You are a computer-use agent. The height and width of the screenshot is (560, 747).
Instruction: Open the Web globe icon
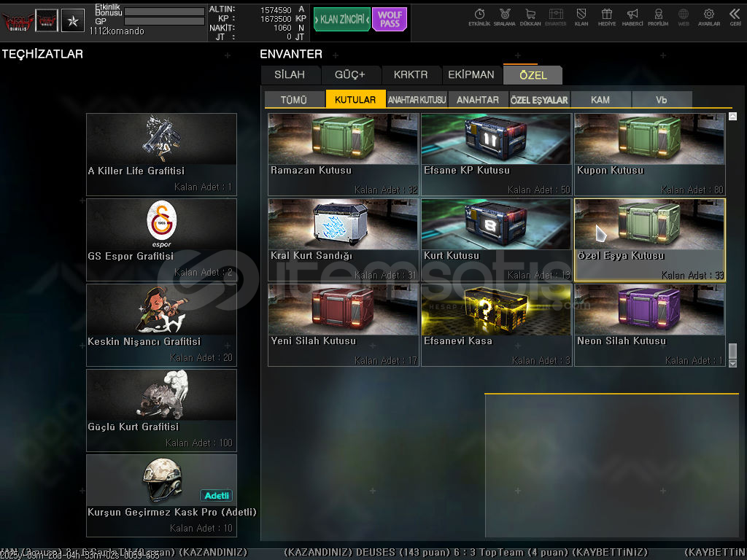point(684,17)
